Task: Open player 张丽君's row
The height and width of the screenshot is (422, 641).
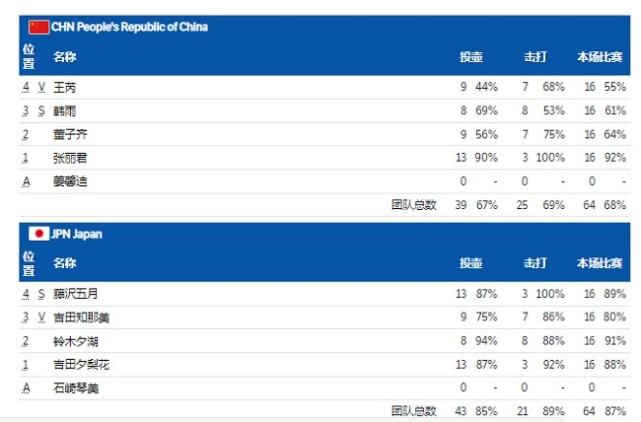Action: 325,158
